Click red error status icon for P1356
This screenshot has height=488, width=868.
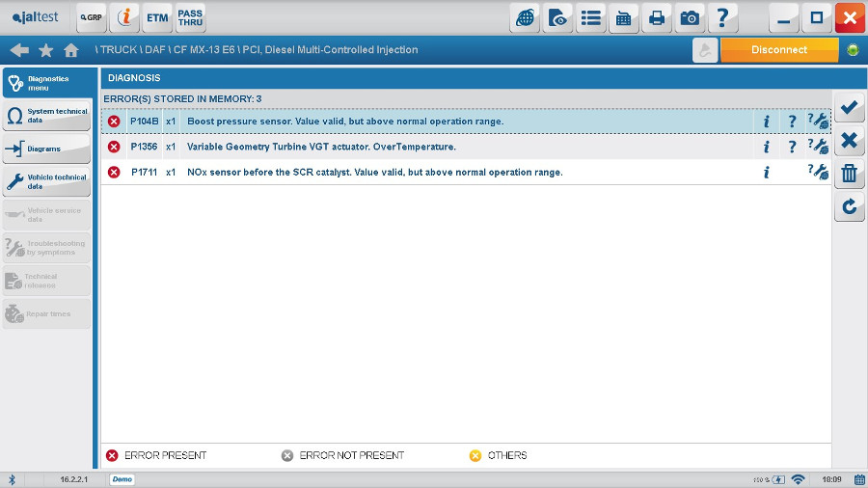[114, 147]
